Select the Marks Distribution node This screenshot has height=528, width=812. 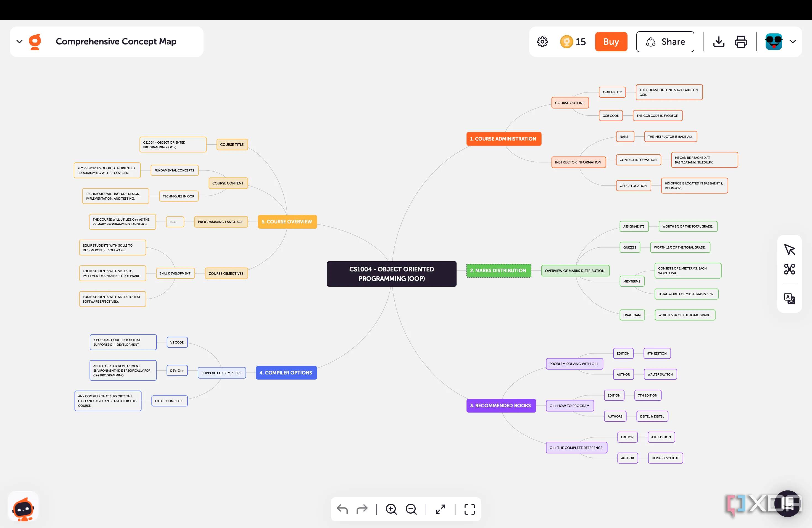click(x=499, y=270)
